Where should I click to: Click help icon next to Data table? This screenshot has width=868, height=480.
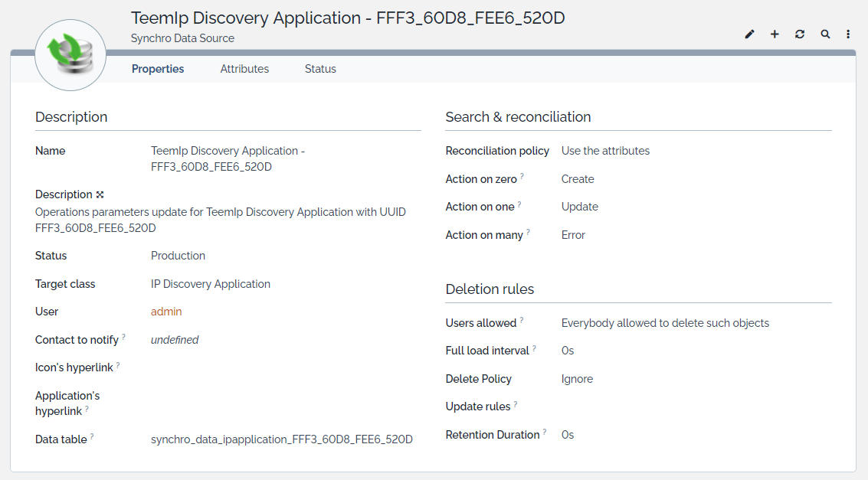(92, 436)
